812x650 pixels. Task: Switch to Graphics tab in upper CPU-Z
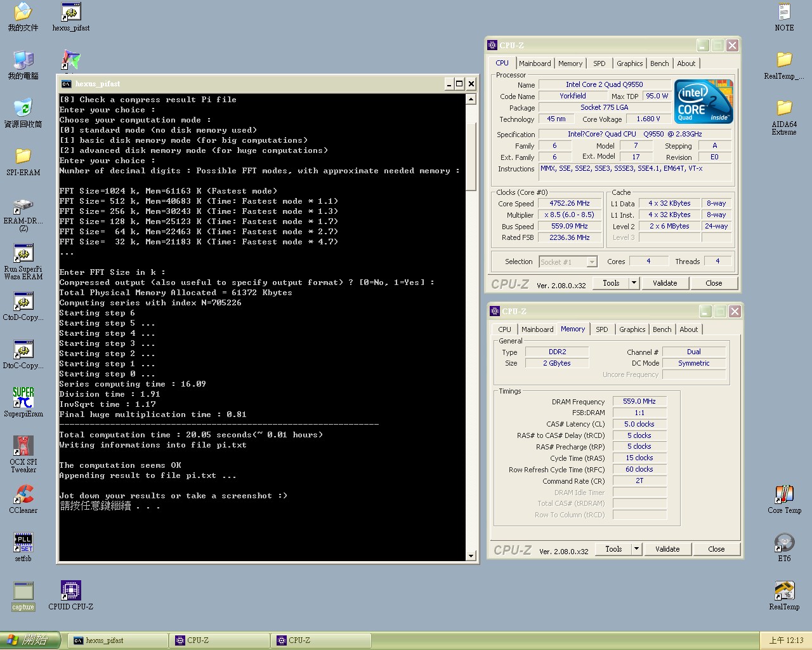[630, 63]
